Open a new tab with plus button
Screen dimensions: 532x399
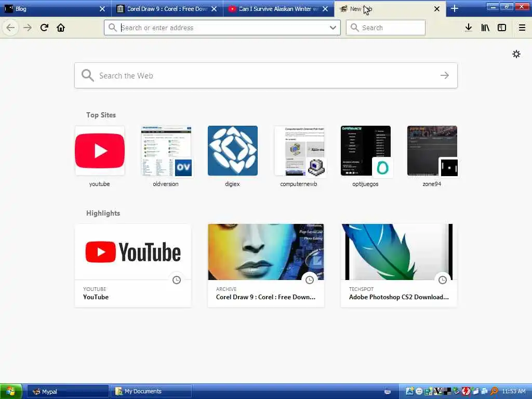coord(455,9)
